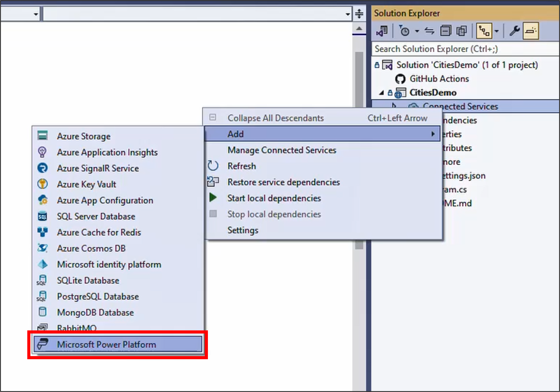Viewport: 560px width, 392px height.
Task: Choose SQLite Database option
Action: coord(118,281)
